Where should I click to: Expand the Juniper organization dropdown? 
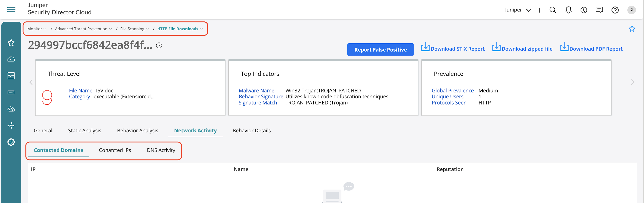click(517, 10)
